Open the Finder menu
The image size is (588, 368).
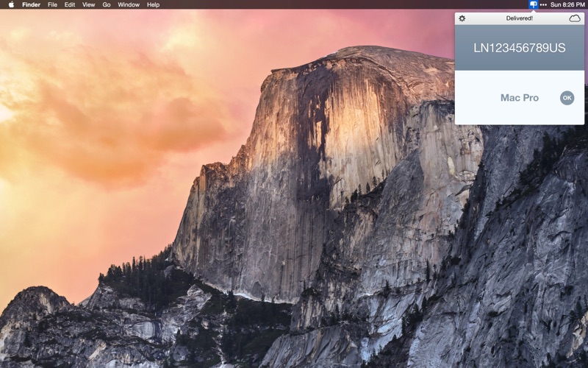[x=31, y=4]
